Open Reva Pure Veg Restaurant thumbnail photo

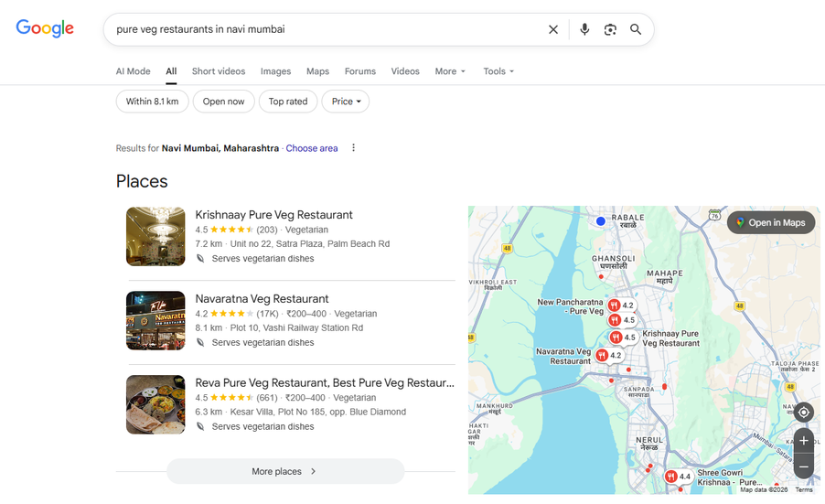(155, 404)
